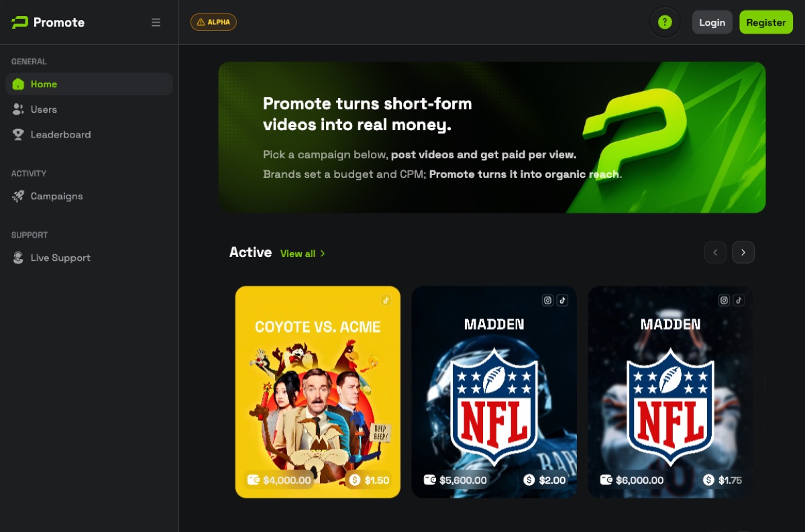The height and width of the screenshot is (532, 805).
Task: Open the Madden NFL card with $5,600.00
Action: pyautogui.click(x=494, y=392)
